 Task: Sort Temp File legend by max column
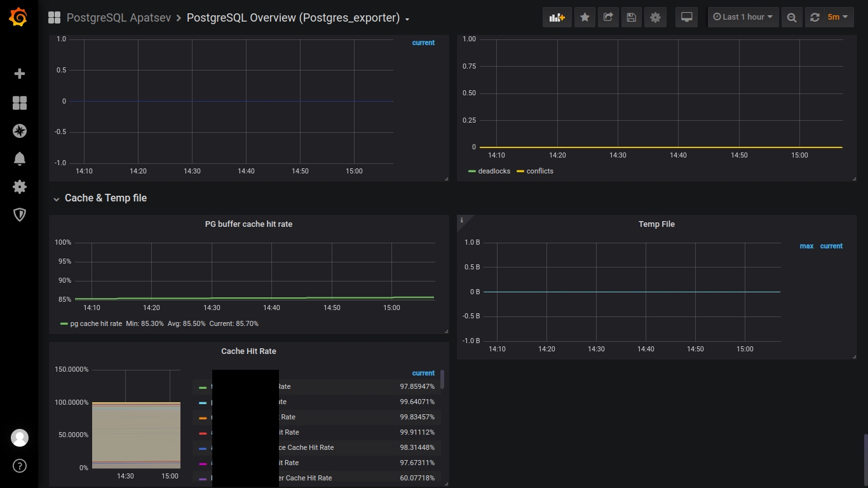[x=806, y=246]
